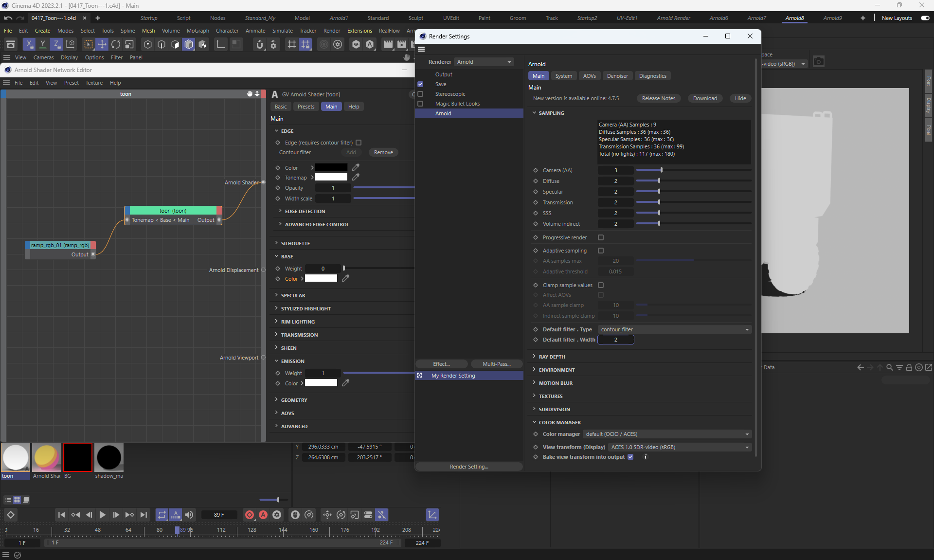This screenshot has width=934, height=560.
Task: Select the shadow_ma material thumbnail
Action: click(109, 457)
